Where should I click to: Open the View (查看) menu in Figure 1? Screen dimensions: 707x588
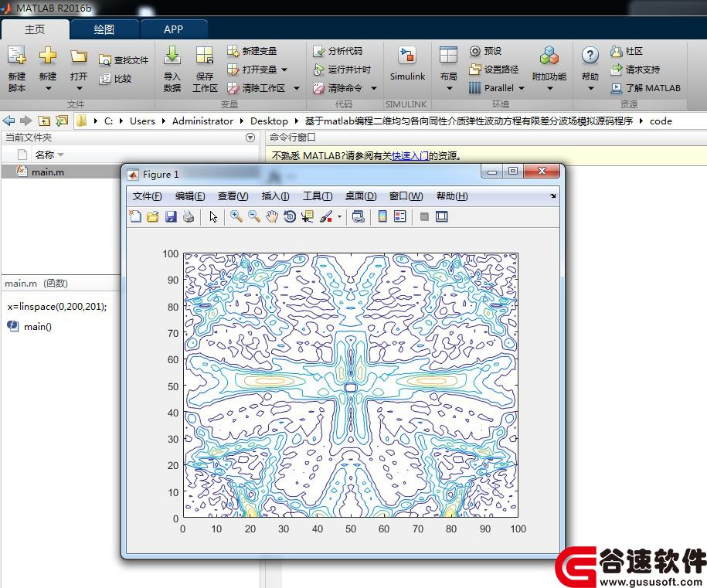(233, 196)
